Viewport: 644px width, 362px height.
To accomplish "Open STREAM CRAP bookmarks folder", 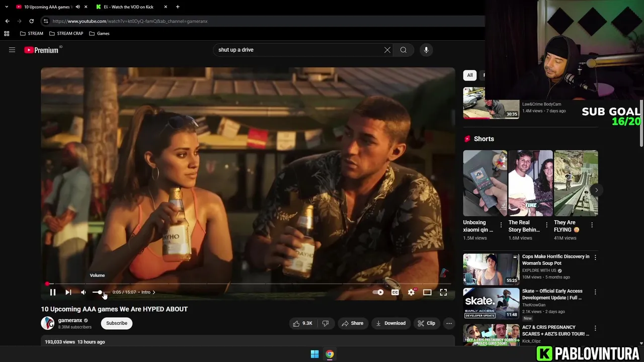I will (x=66, y=34).
